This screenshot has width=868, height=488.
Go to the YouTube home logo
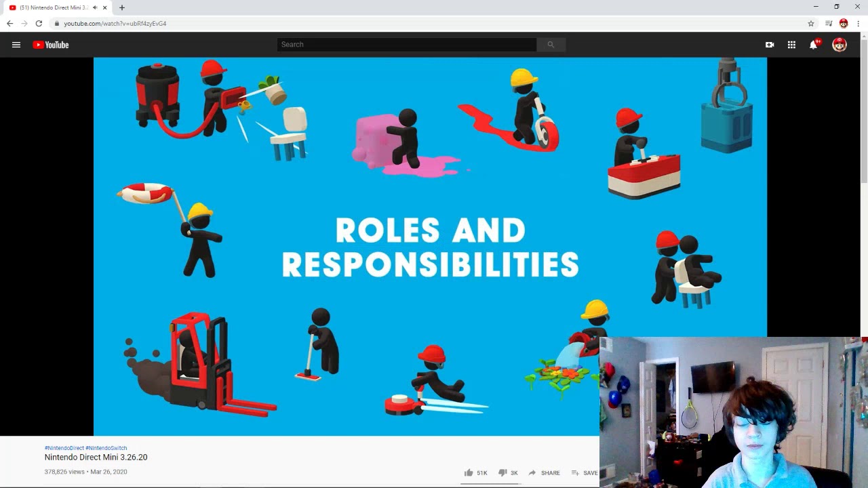pyautogui.click(x=51, y=45)
